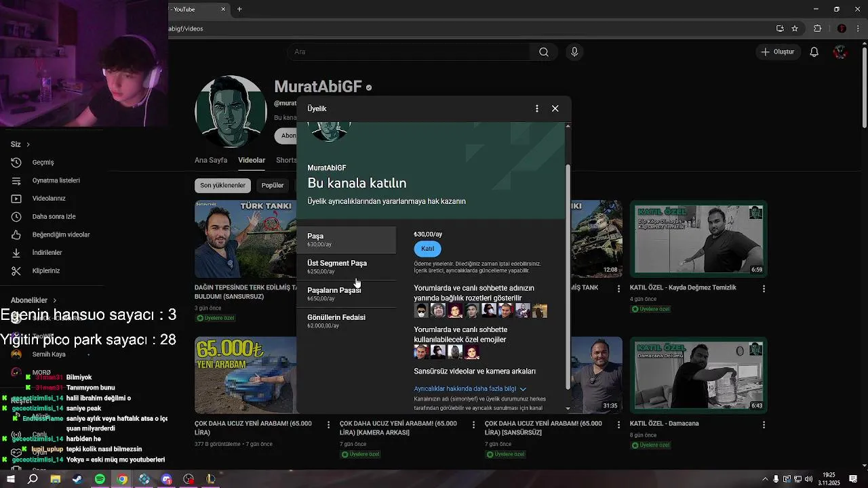Image resolution: width=868 pixels, height=488 pixels.
Task: Focus the Ara search field
Action: point(410,52)
